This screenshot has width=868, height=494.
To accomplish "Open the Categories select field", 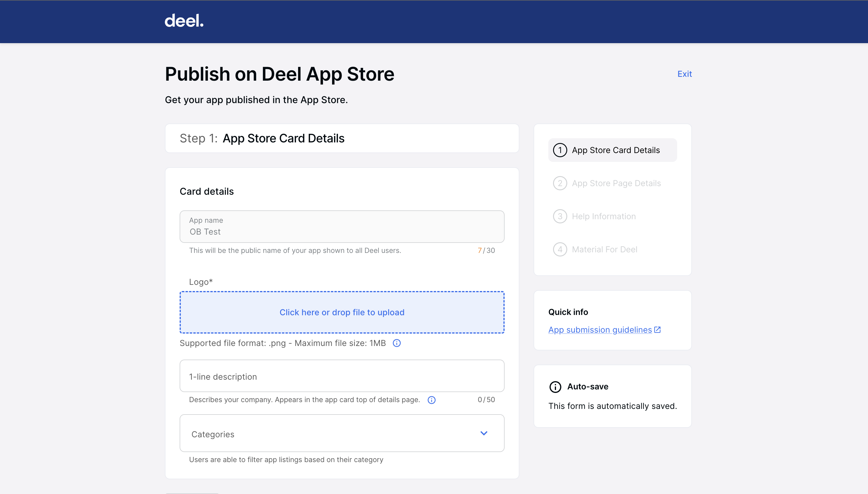I will pos(342,433).
